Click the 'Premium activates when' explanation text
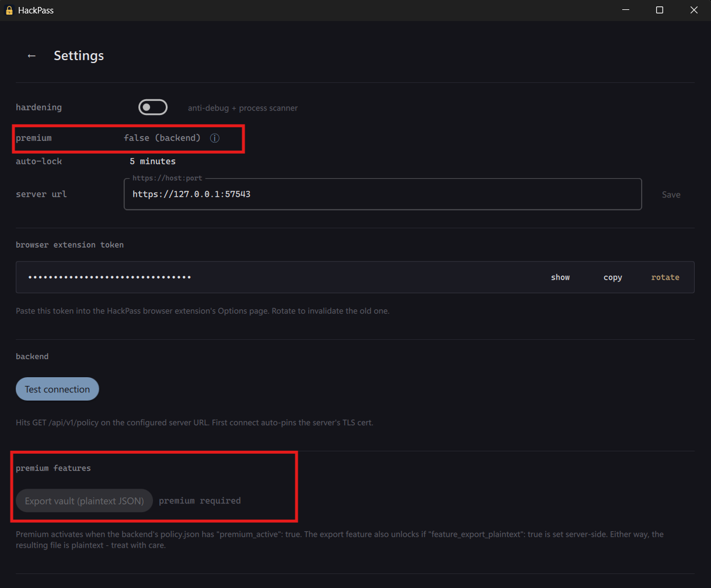Viewport: 711px width, 588px height. click(340, 540)
